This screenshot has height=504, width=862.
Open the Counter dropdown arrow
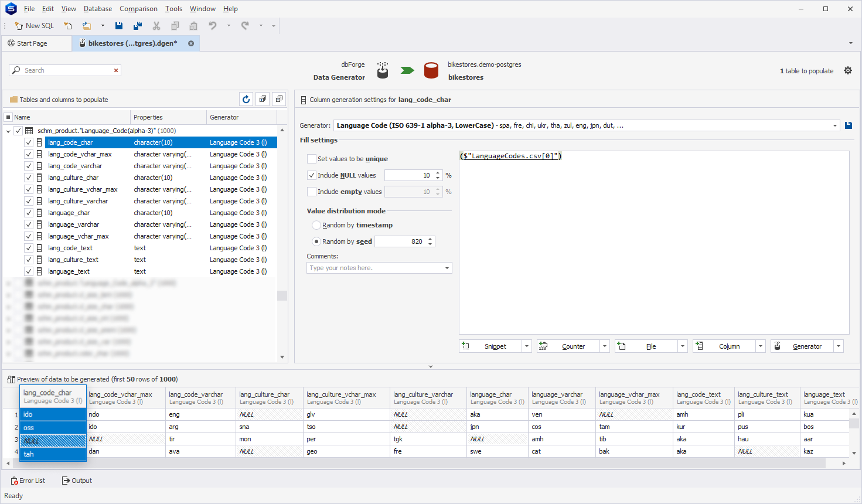[x=605, y=346]
